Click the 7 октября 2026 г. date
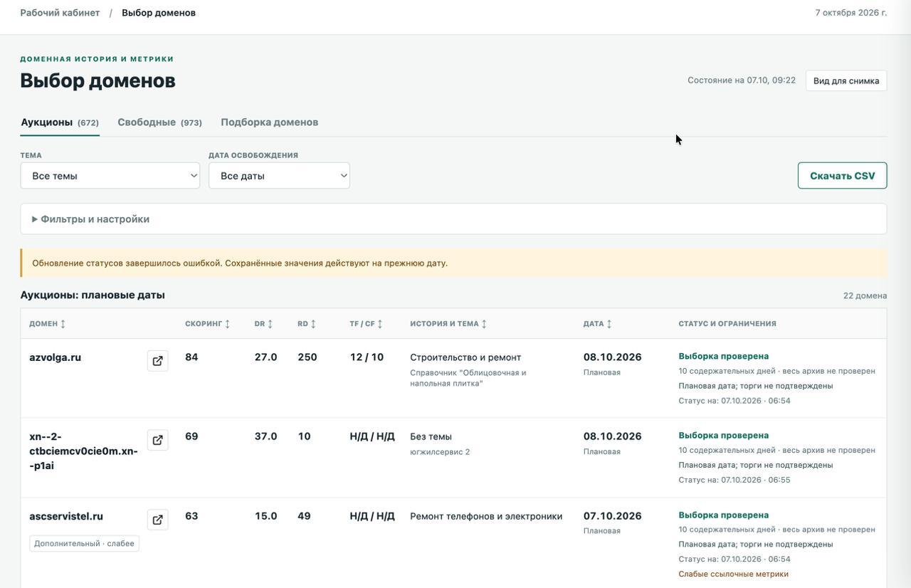Viewport: 911px width, 588px height. (851, 13)
